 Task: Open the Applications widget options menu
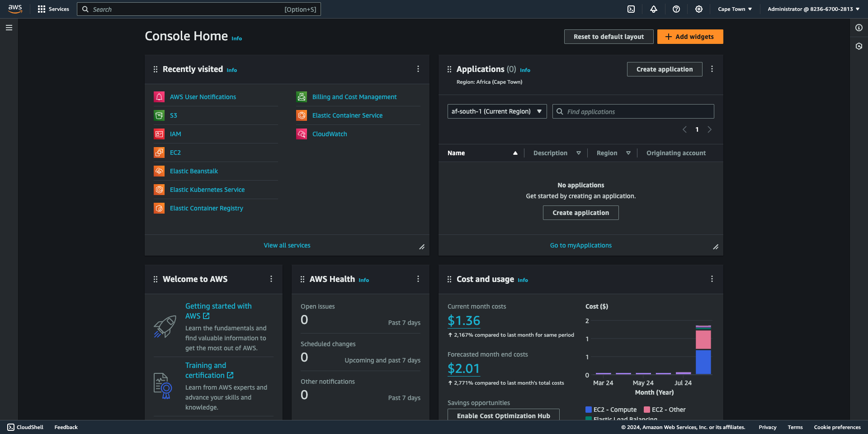point(712,69)
